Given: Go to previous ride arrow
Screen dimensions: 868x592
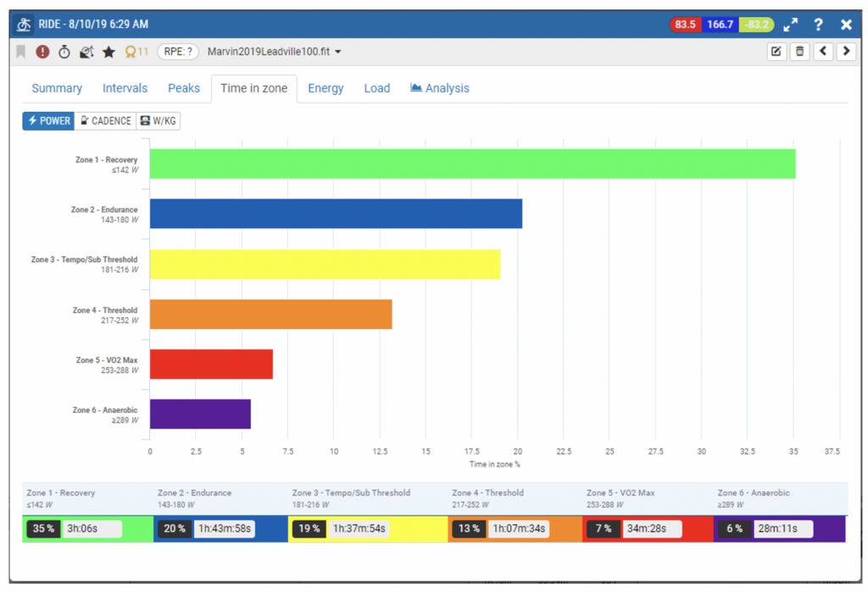Looking at the screenshot, I should pos(823,52).
